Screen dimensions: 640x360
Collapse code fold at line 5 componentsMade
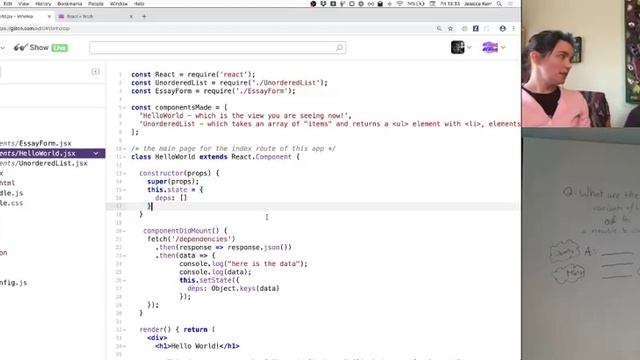point(124,108)
